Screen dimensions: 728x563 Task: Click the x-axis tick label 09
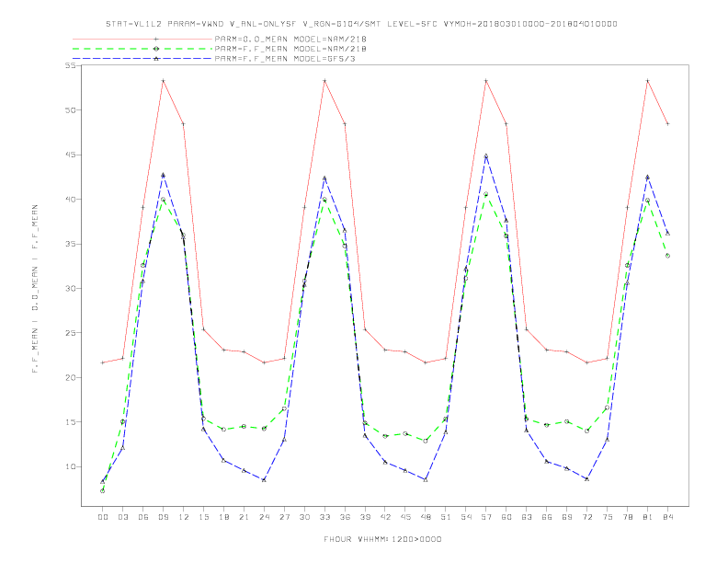pos(163,517)
